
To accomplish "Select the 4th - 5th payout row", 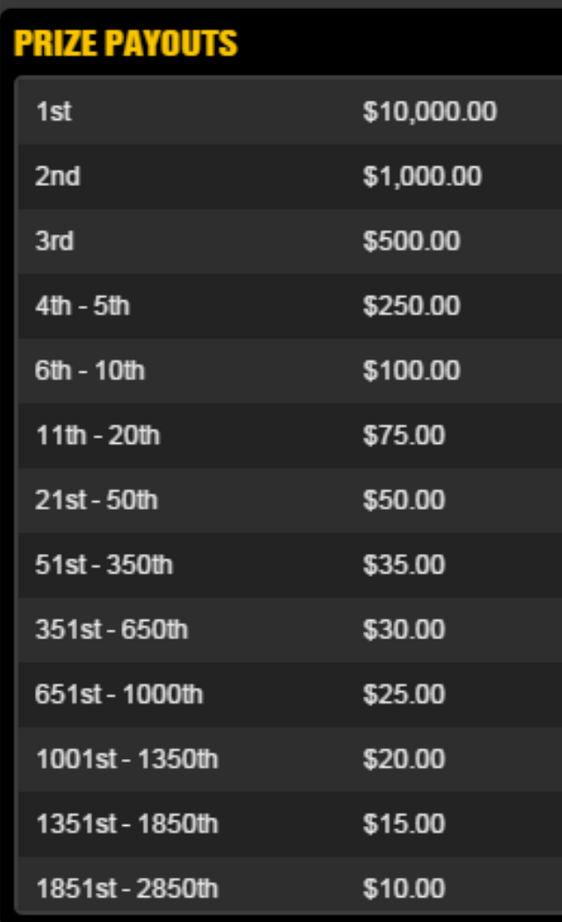I will coord(290,306).
